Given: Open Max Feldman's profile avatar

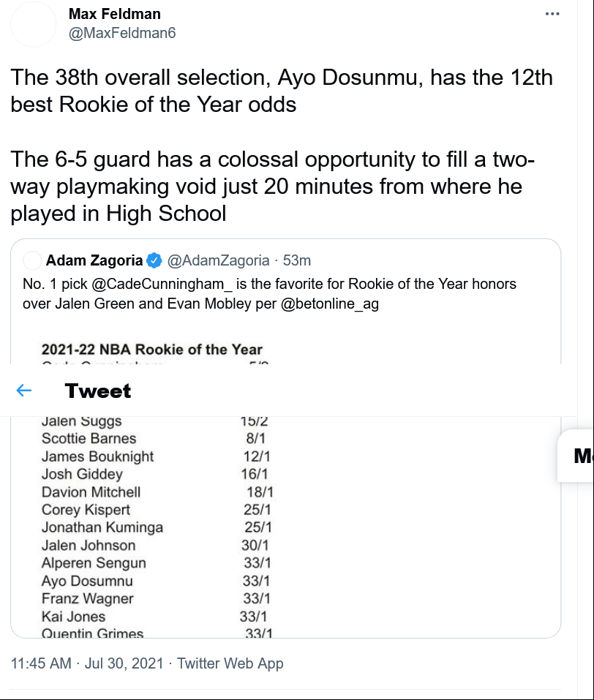Looking at the screenshot, I should click(x=34, y=24).
